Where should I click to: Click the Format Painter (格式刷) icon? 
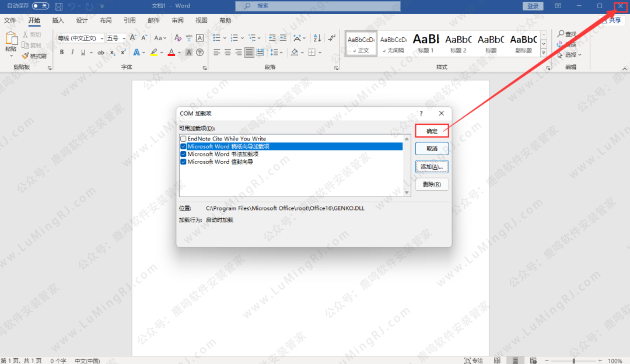(34, 56)
